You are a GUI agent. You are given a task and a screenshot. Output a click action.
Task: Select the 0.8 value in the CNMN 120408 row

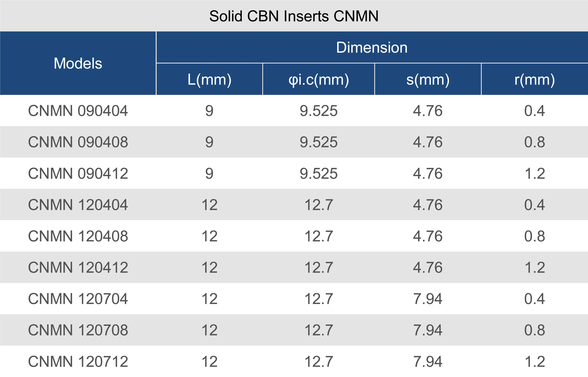(535, 236)
